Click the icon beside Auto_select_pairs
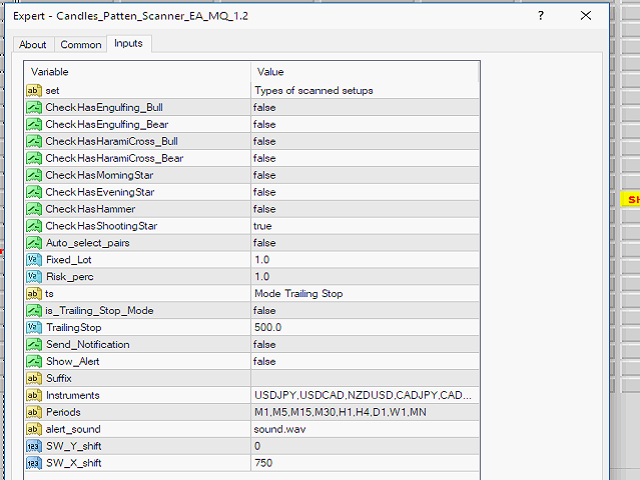 click(34, 243)
